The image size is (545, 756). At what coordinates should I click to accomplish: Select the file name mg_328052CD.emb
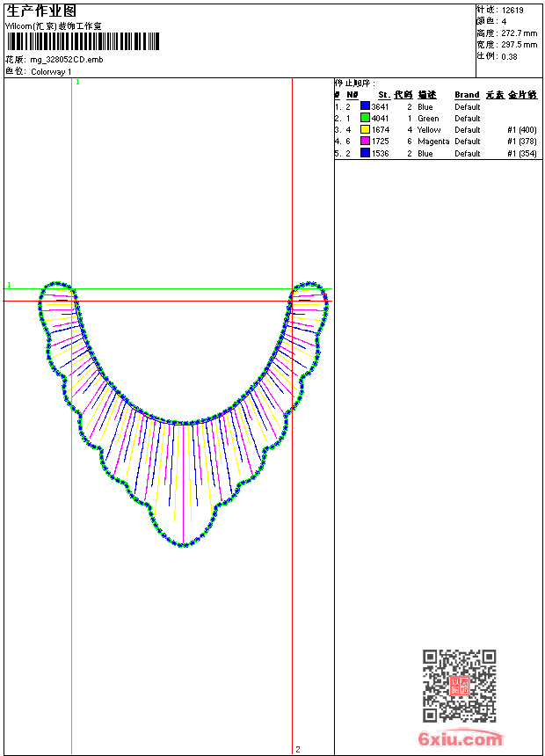(67, 60)
